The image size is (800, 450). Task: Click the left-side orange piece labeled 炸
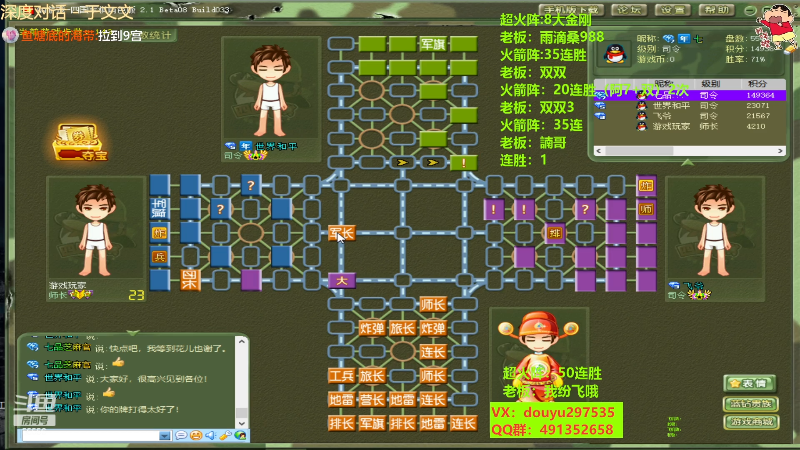160,233
